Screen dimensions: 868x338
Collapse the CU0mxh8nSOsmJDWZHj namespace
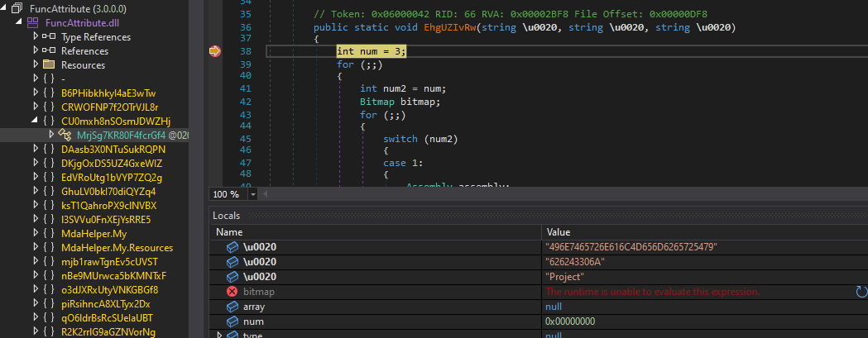(36, 121)
